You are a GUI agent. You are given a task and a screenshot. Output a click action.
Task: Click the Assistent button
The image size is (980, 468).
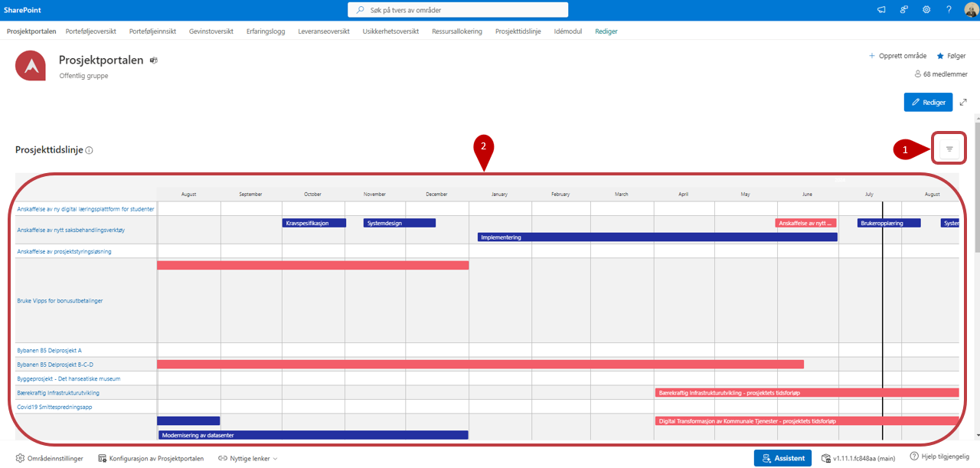click(782, 458)
